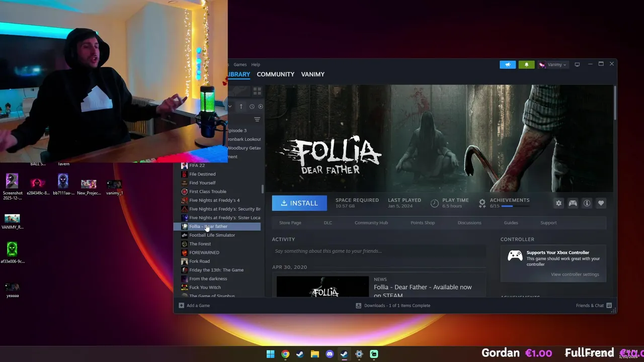Open the Store Page tab
Screen dimensions: 644x362
[290, 223]
